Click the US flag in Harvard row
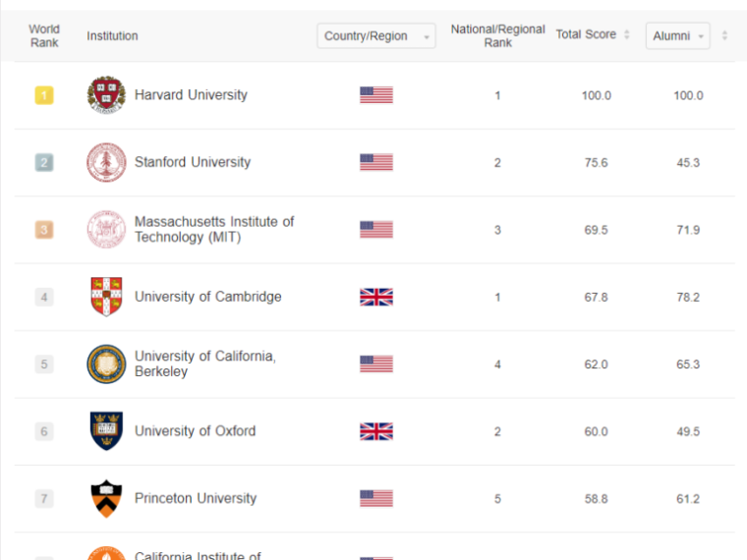This screenshot has width=747, height=560. [x=376, y=95]
